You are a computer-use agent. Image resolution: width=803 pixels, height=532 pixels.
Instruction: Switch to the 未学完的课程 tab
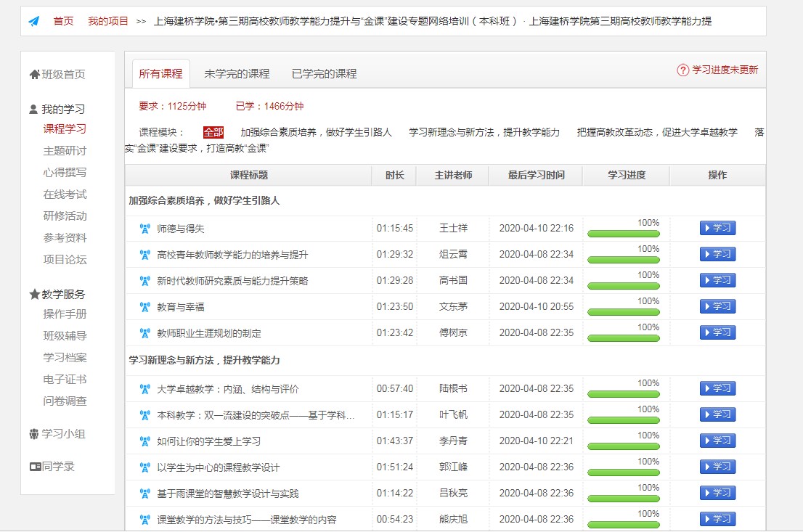pyautogui.click(x=237, y=73)
